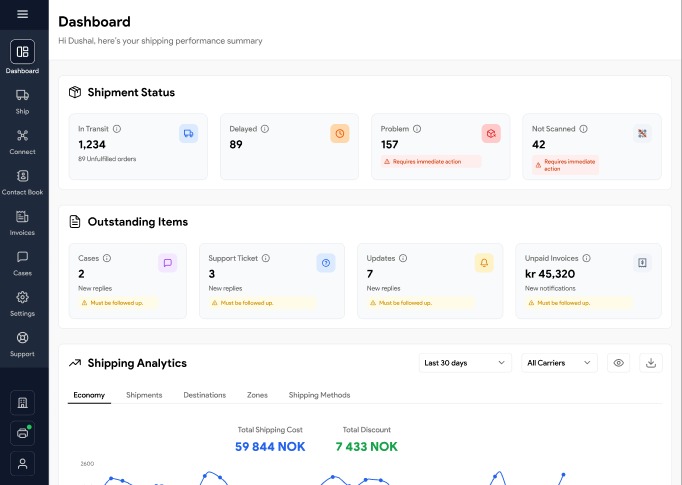The image size is (682, 485).
Task: Toggle analytics visibility eye icon
Action: (618, 363)
